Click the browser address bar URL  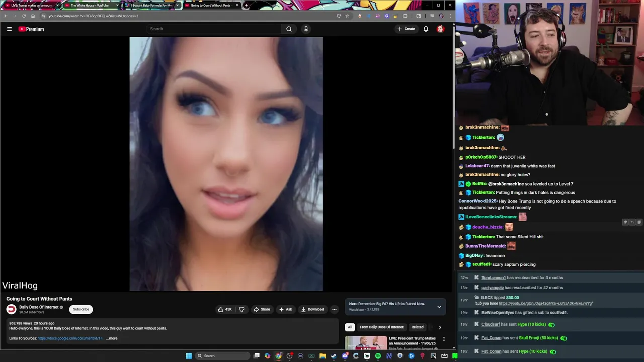pos(94,16)
